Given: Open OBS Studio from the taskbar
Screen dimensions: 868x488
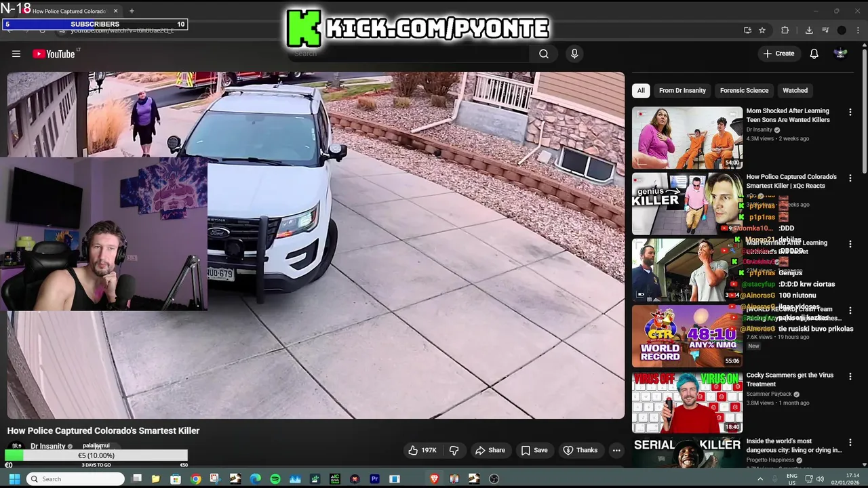Looking at the screenshot, I should point(494,479).
